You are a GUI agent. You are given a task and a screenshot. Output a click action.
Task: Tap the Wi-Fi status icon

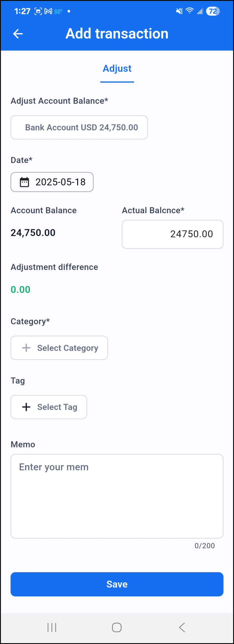pyautogui.click(x=190, y=11)
